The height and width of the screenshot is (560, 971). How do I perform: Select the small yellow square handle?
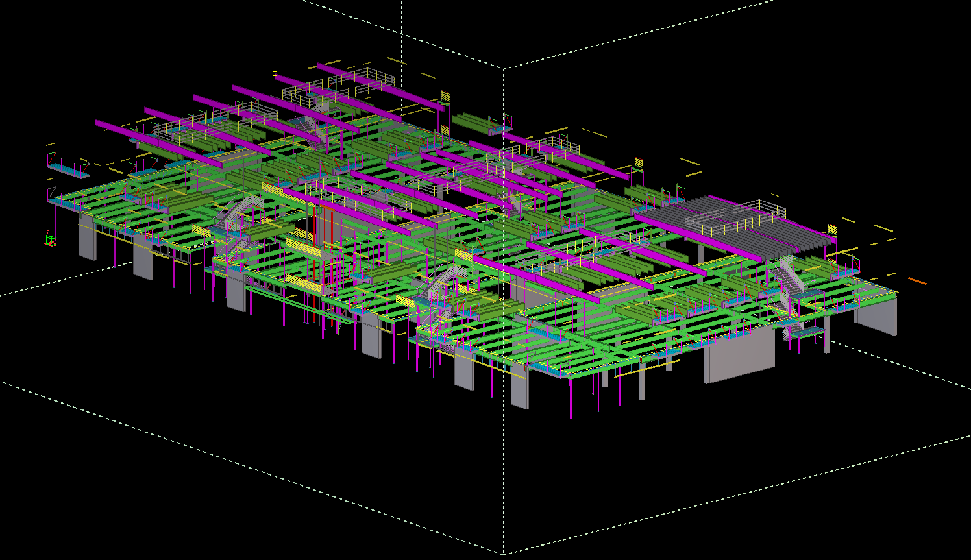275,74
